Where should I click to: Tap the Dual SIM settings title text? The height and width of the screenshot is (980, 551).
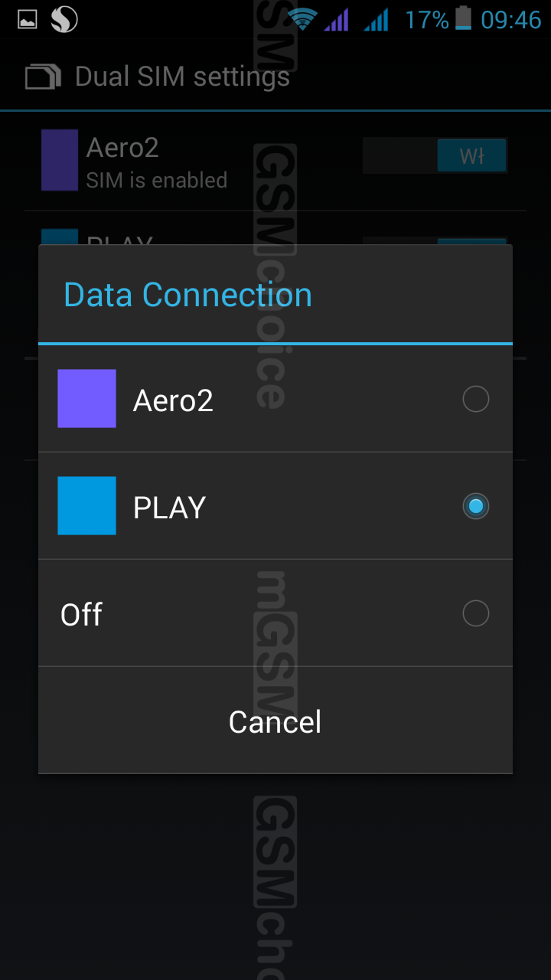coord(182,77)
